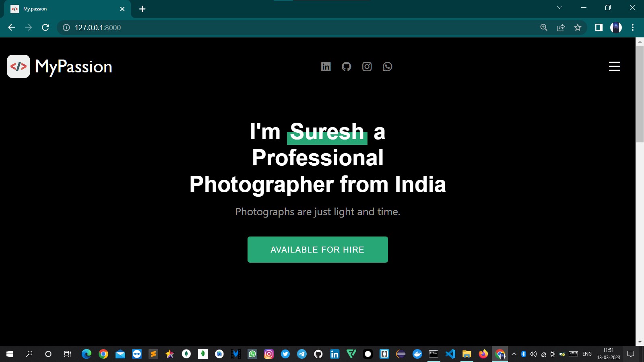Open the Chrome three-dot menu

click(x=633, y=27)
